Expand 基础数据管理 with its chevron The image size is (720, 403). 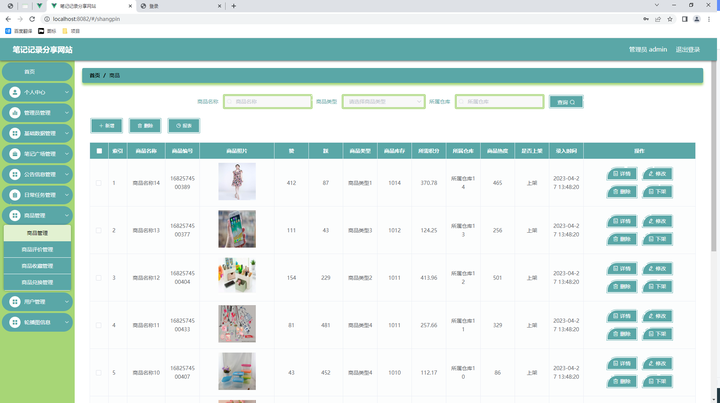pyautogui.click(x=67, y=134)
